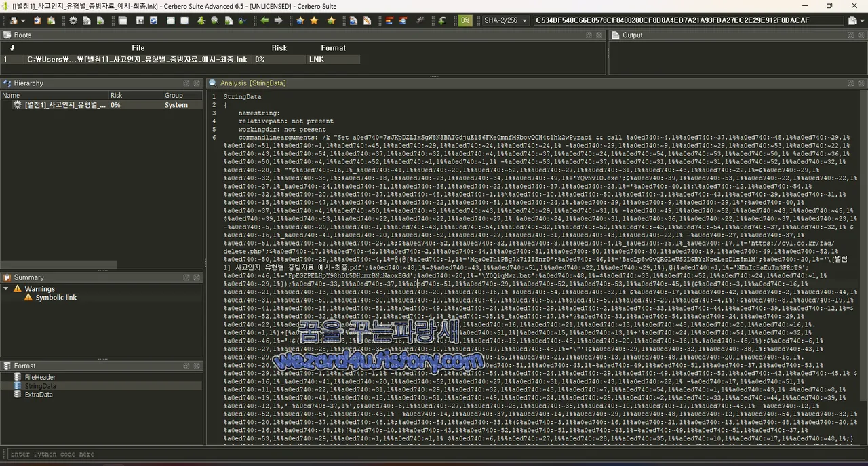The width and height of the screenshot is (868, 466).
Task: Close the Summary panel
Action: 197,277
